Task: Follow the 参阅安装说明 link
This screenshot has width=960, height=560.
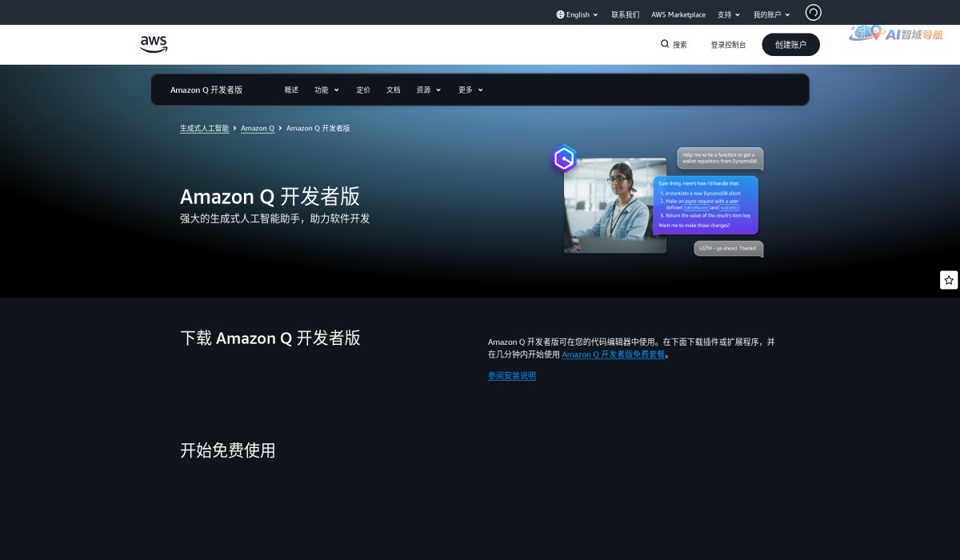Action: click(510, 375)
